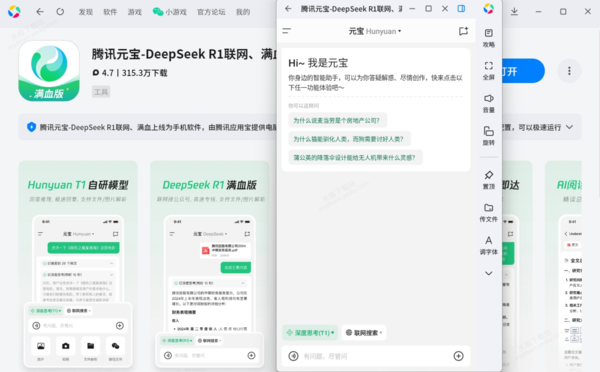Viewport: 600px width, 372px height.
Task: Start a new chat with the top-right icon
Action: pos(463,31)
